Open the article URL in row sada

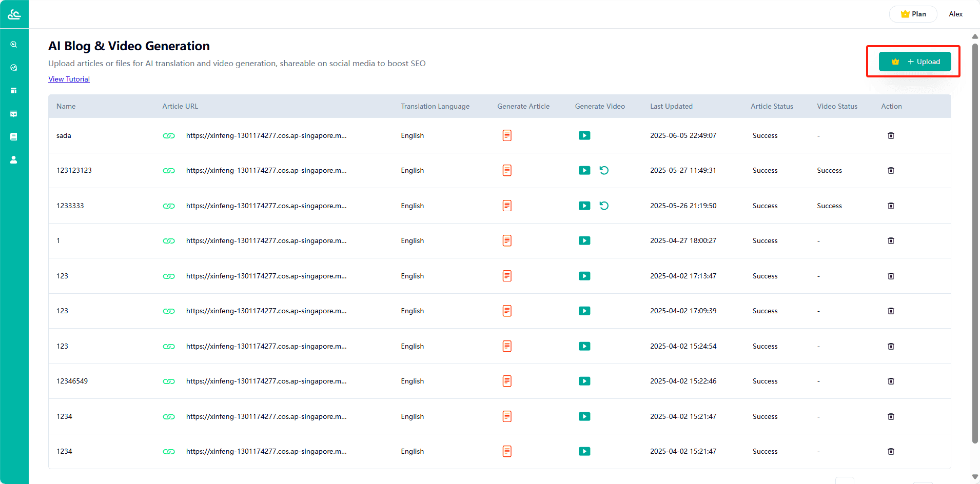click(266, 135)
